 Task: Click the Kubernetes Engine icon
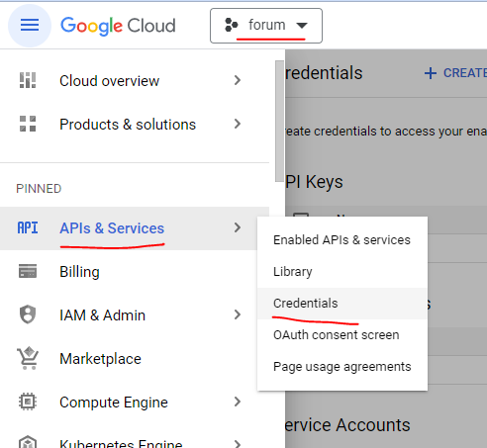pyautogui.click(x=28, y=442)
